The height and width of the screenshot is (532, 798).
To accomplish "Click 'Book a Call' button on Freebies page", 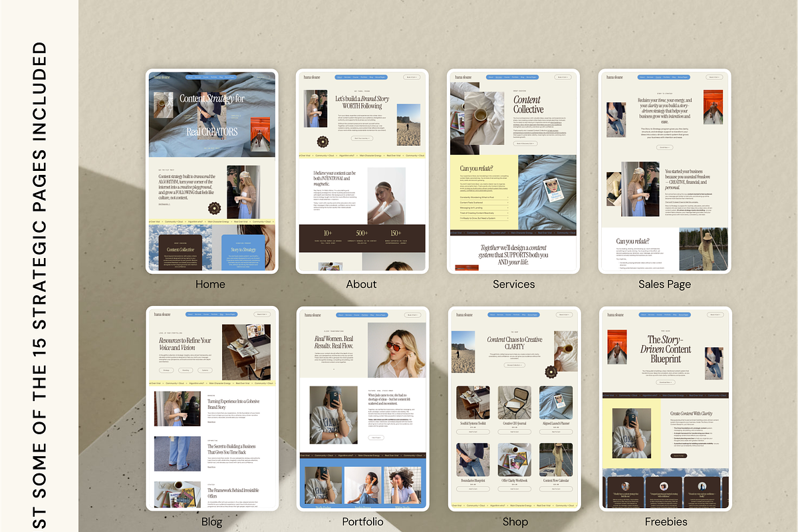I will (x=716, y=315).
